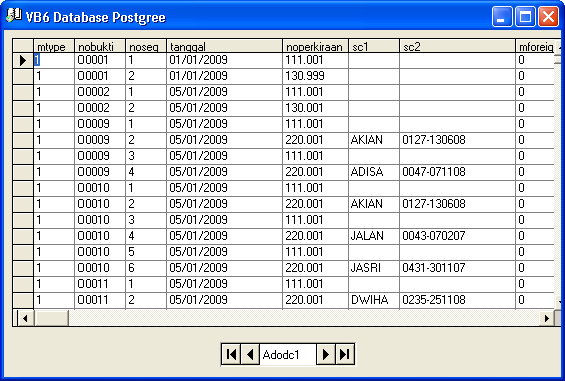This screenshot has width=565, height=381.
Task: Click the row selector of the ADISA row
Action: [23, 172]
